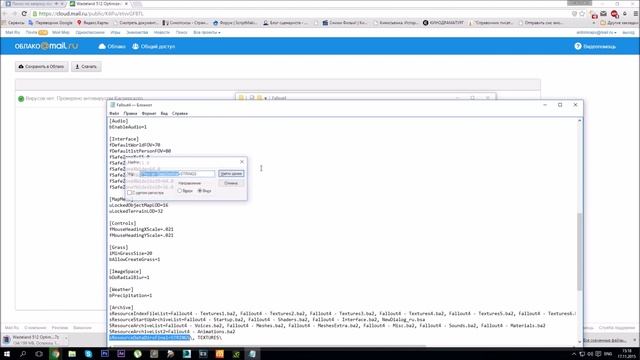Go to Облако section with cloud icon

click(112, 47)
